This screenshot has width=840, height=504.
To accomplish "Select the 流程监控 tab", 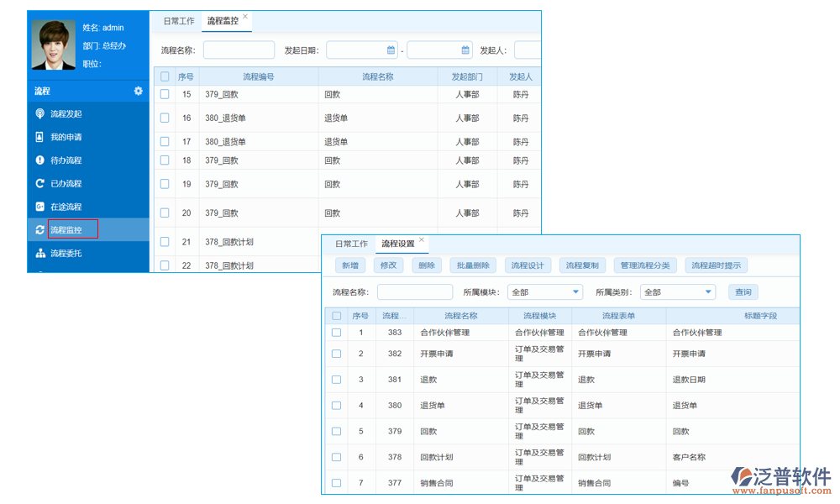I will click(223, 21).
